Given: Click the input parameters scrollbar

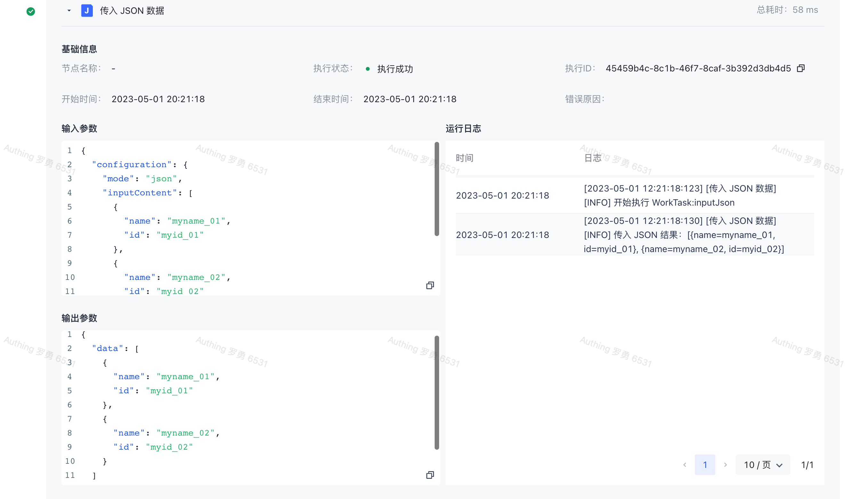Looking at the screenshot, I should (437, 189).
